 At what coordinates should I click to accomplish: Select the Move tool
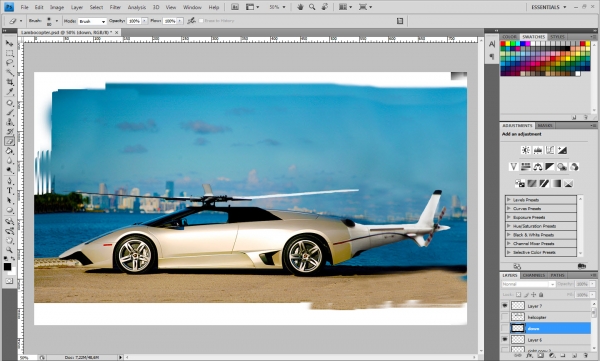click(9, 43)
